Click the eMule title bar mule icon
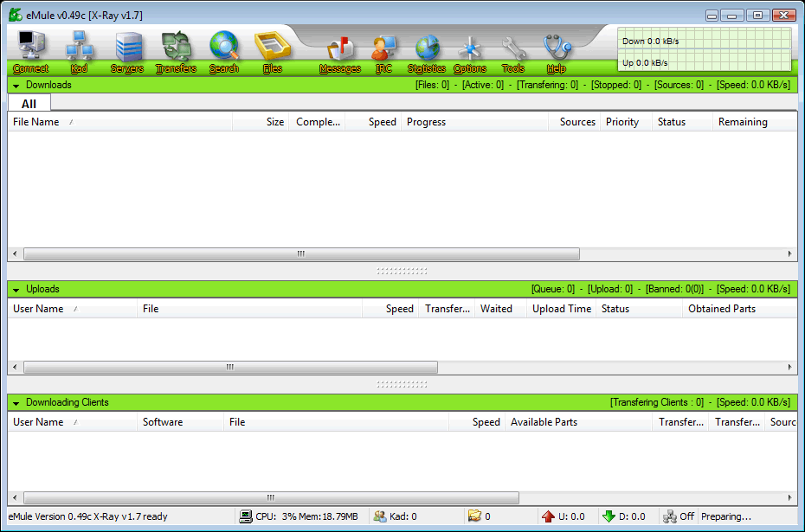 coord(16,15)
